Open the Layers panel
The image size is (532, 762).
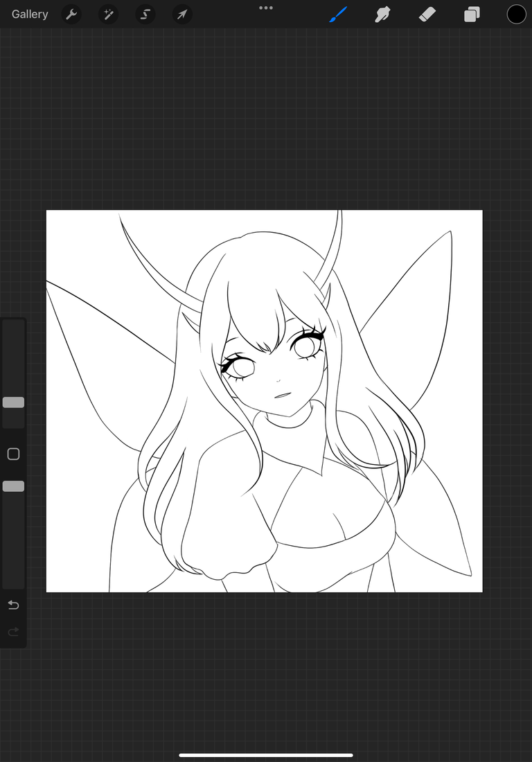[472, 14]
